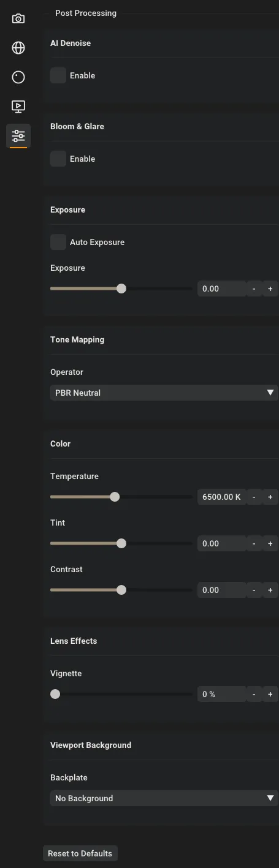Click the Exposure slider handle
The image size is (279, 868).
point(121,289)
